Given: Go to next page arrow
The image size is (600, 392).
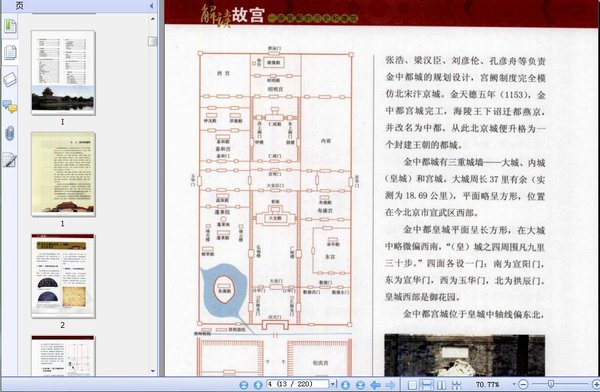Looking at the screenshot, I should [x=346, y=385].
